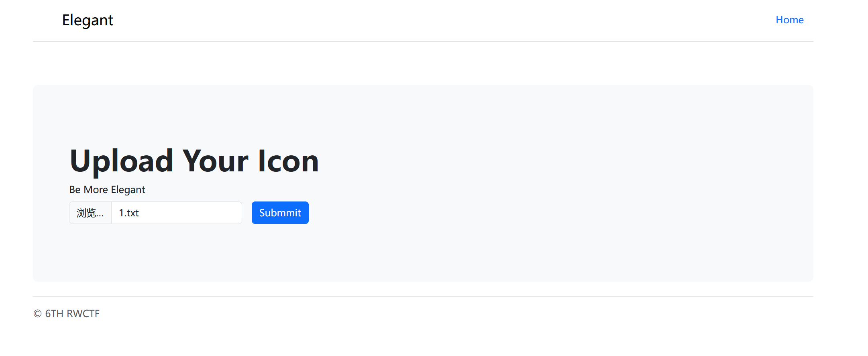Click the Be More Elegant subtitle
Screen dimensions: 868x356
coord(107,189)
